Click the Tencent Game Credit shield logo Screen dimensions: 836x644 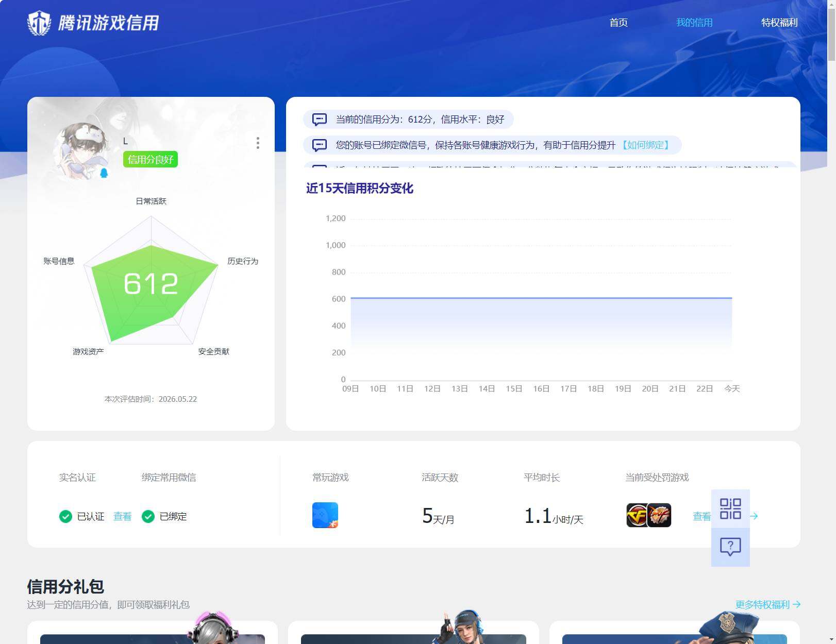(x=39, y=23)
